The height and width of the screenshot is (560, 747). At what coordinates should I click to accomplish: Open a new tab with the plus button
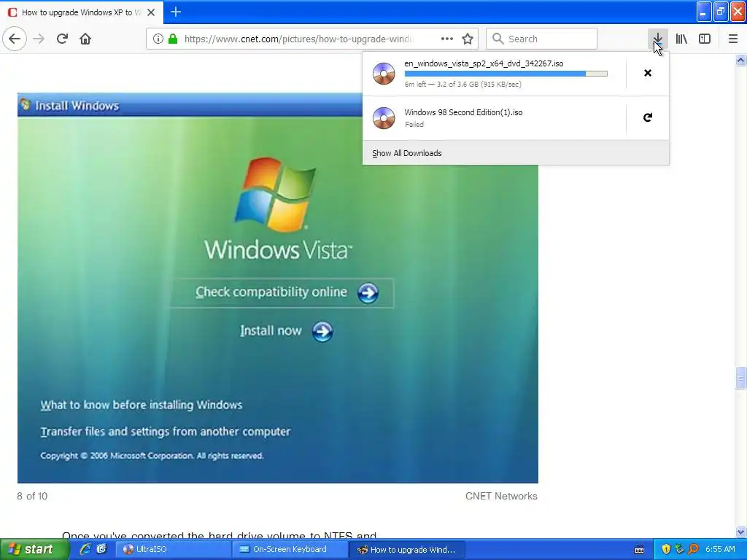[x=176, y=12]
